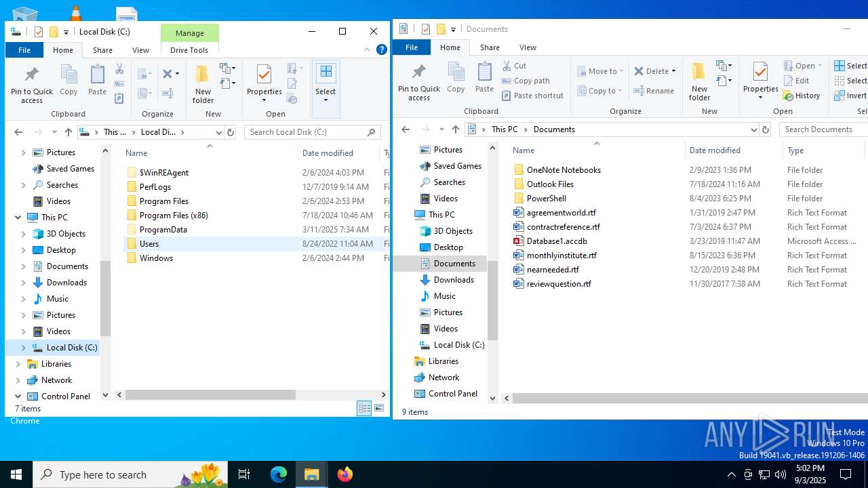
Task: Switch to Share tab in Local Disk window
Action: point(102,50)
